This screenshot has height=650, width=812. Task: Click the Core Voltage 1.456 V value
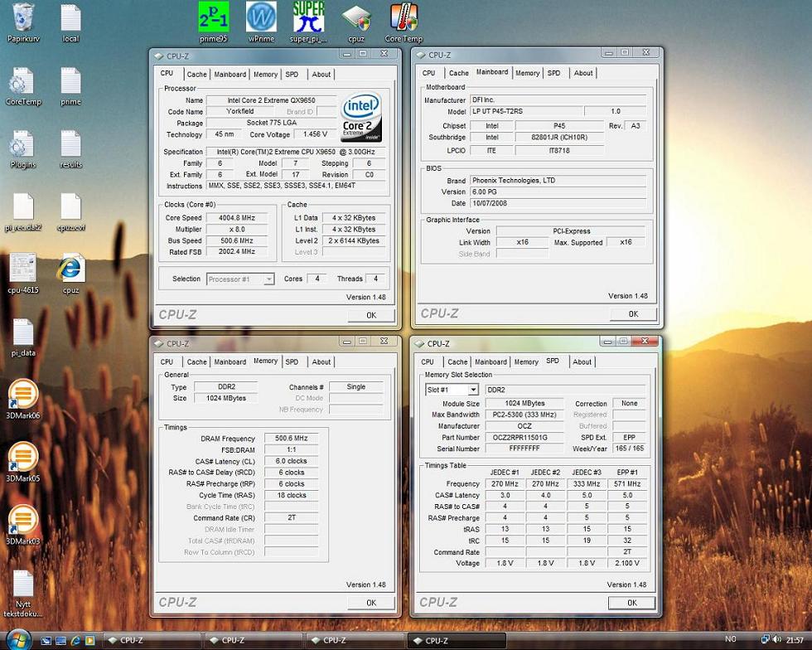[315, 134]
